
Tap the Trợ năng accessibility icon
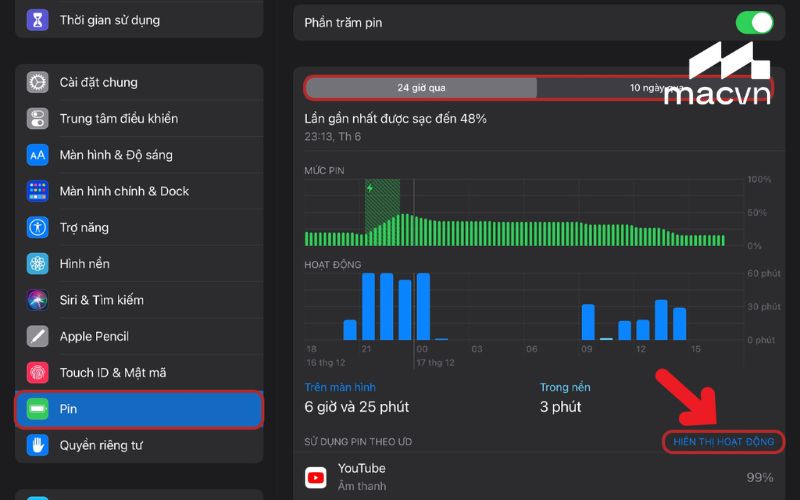[x=37, y=227]
